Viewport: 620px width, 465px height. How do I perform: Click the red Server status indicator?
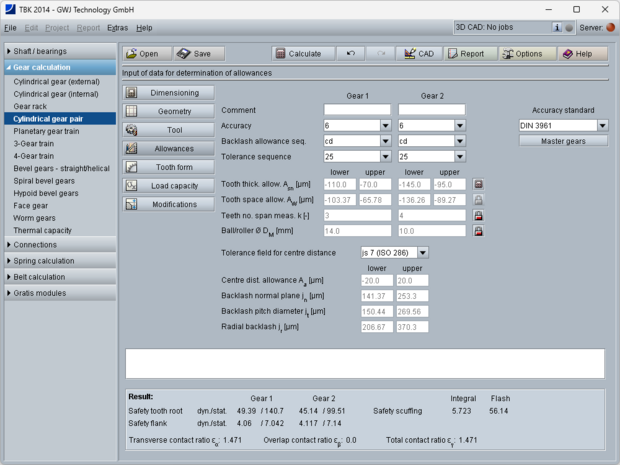pyautogui.click(x=610, y=28)
